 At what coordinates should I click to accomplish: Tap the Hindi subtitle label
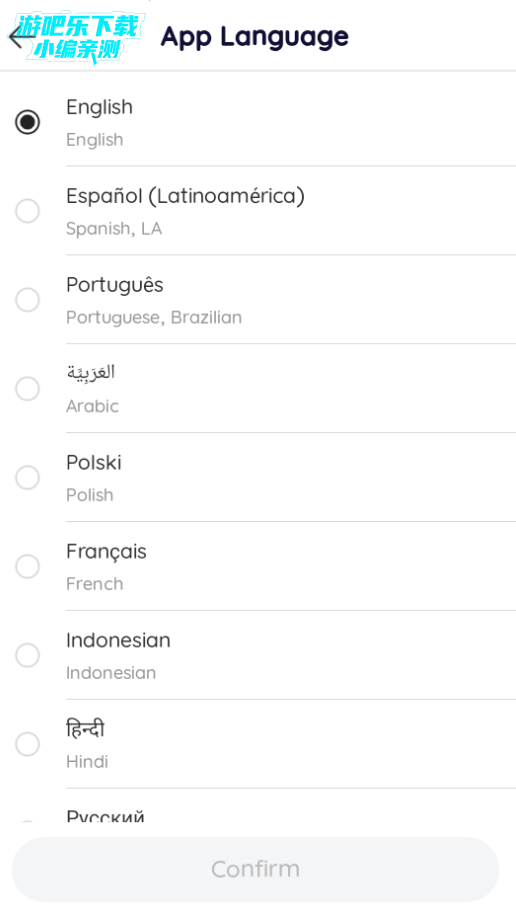[x=87, y=762]
